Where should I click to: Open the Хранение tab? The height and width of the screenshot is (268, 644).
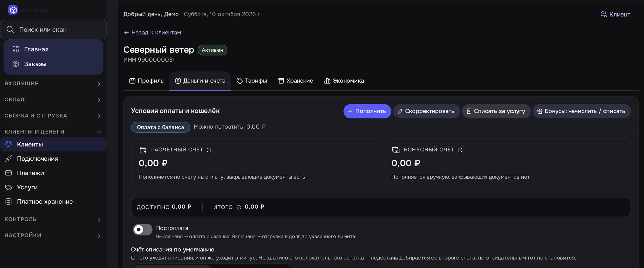click(296, 81)
